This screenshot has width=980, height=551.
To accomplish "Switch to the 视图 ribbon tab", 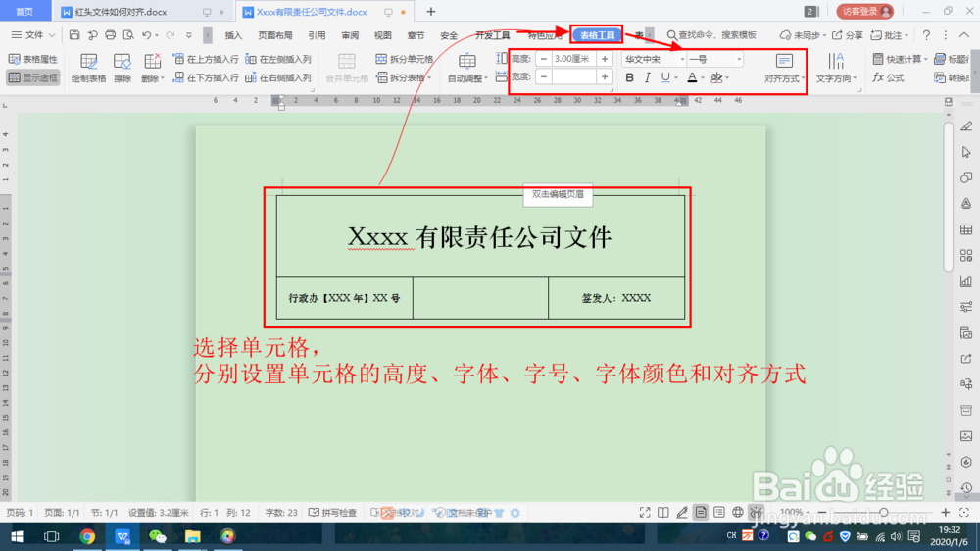I will point(382,35).
